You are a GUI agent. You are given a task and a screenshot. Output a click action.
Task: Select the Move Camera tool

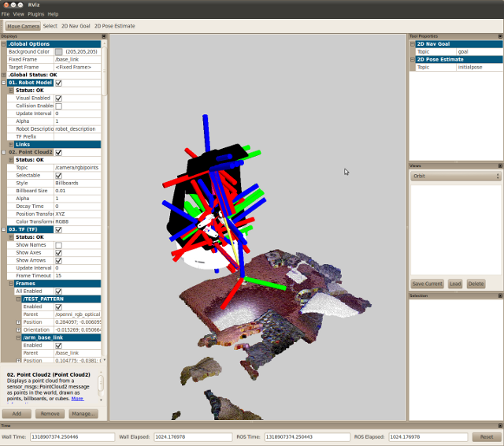pyautogui.click(x=23, y=26)
